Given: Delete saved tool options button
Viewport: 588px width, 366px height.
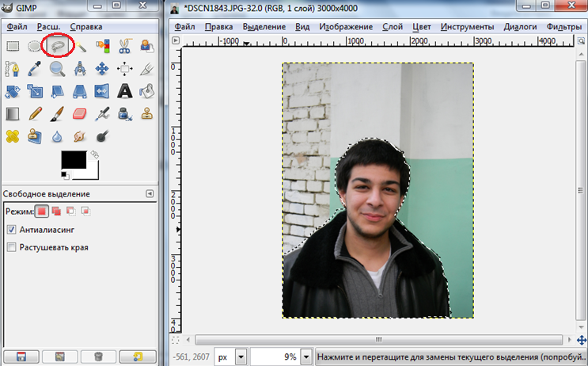Looking at the screenshot, I should [x=99, y=356].
